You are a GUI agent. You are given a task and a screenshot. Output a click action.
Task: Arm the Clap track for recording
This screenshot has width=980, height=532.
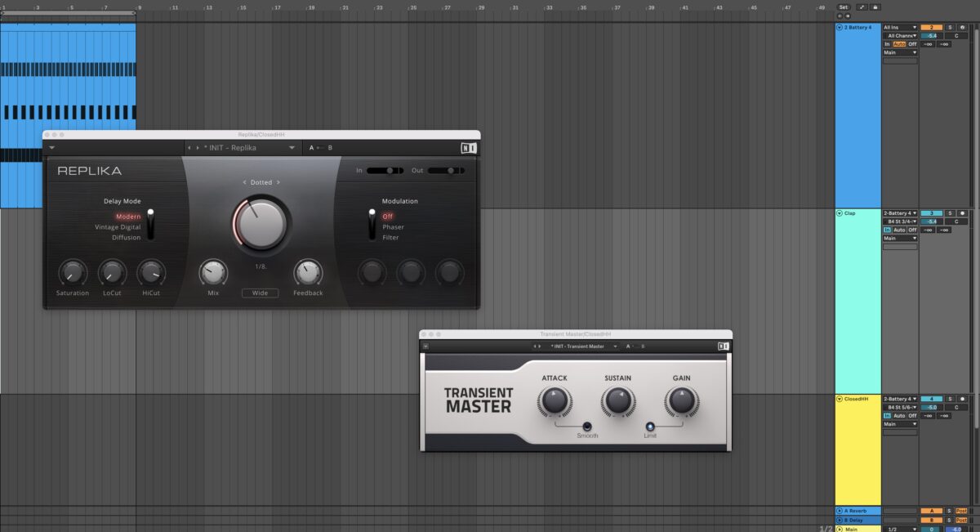tap(962, 213)
